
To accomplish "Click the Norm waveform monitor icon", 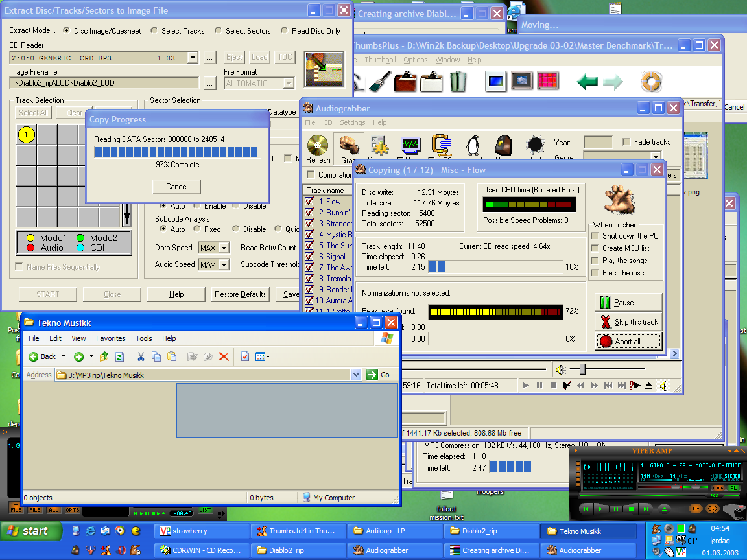I will tap(410, 145).
